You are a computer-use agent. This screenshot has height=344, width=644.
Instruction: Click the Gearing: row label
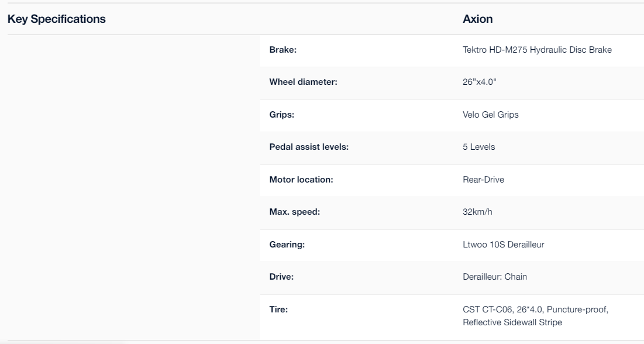tap(287, 245)
